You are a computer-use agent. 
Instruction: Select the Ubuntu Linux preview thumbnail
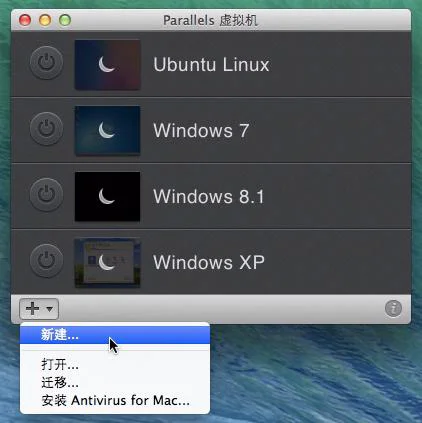click(107, 65)
